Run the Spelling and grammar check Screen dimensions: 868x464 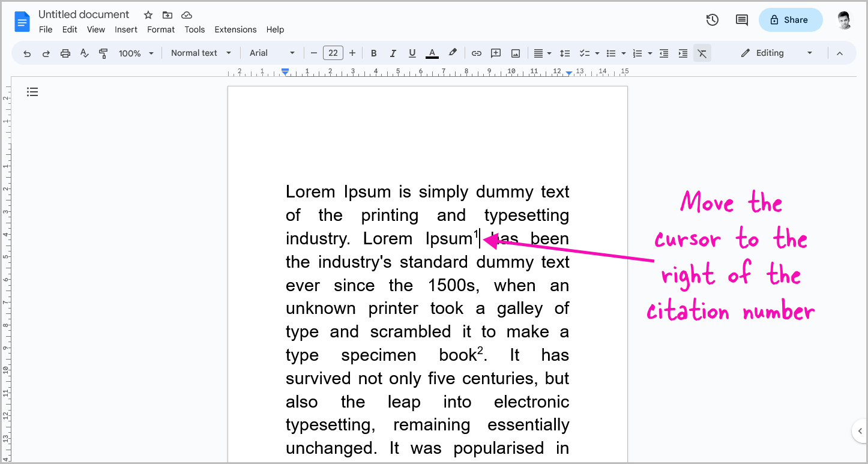[x=84, y=53]
